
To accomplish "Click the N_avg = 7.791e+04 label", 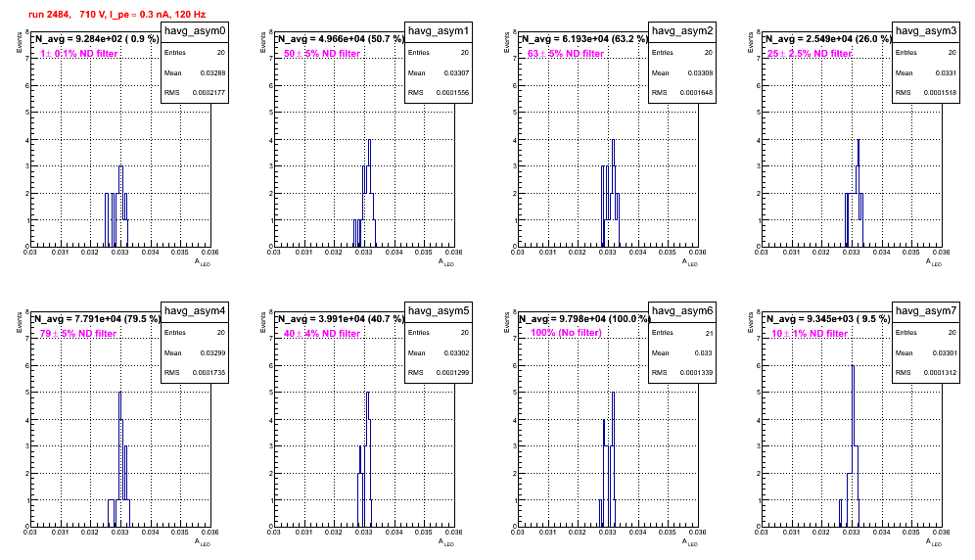I will tap(97, 318).
